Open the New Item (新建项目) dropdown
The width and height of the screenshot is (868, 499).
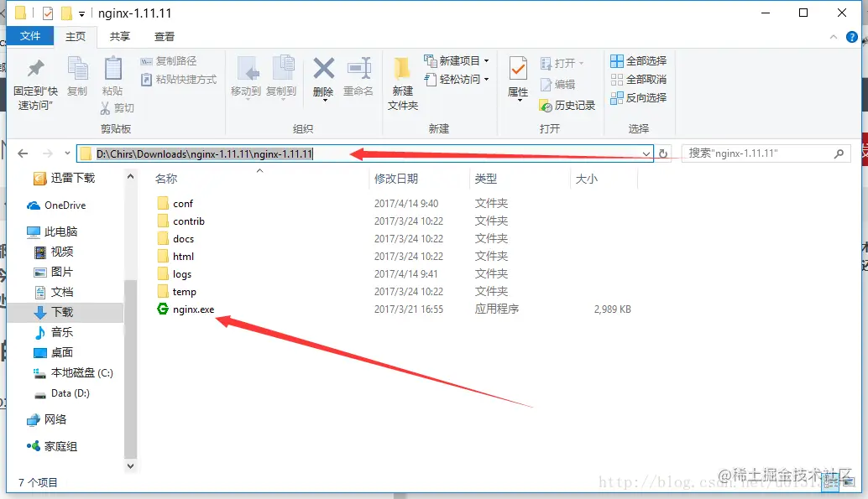456,61
